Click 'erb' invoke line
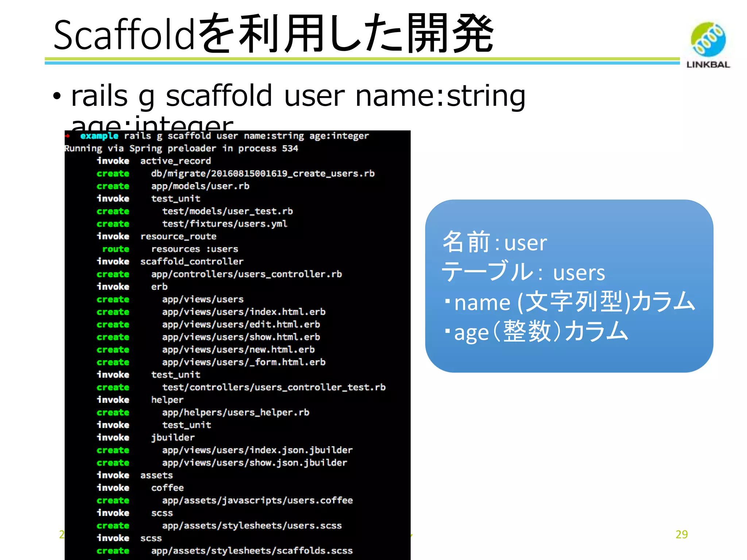This screenshot has width=747, height=560. click(159, 287)
